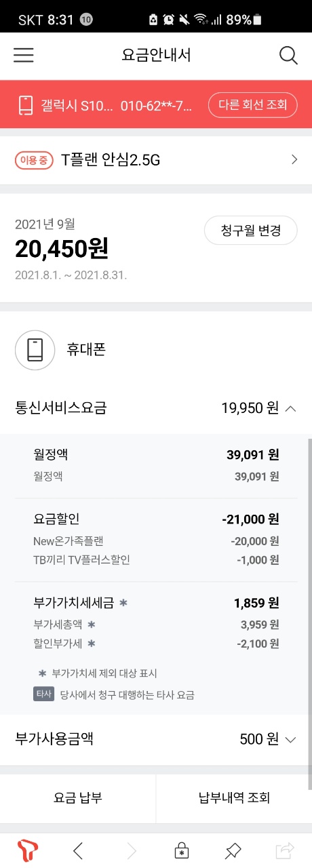Viewport: 312px width, 868px height.
Task: Tap the T logo home icon
Action: click(28, 850)
